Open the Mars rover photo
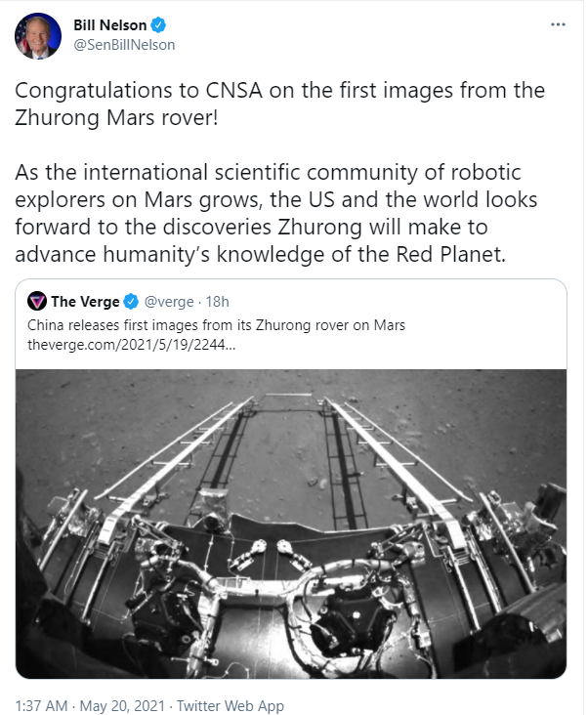Viewport: 588px width, 715px height. [291, 524]
